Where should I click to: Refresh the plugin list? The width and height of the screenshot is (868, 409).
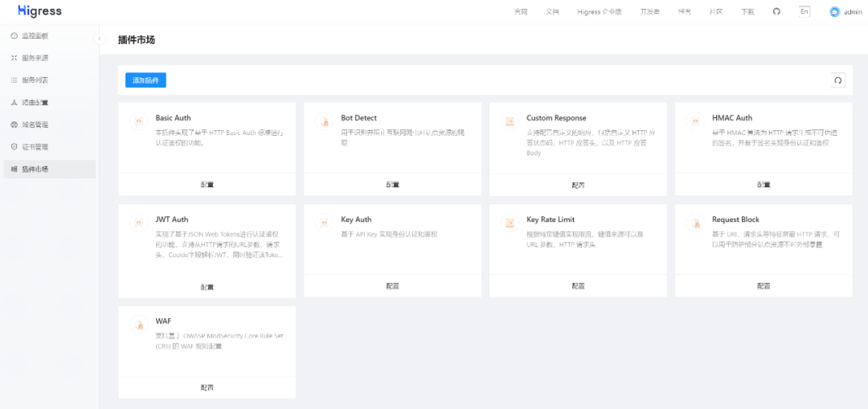[x=838, y=80]
